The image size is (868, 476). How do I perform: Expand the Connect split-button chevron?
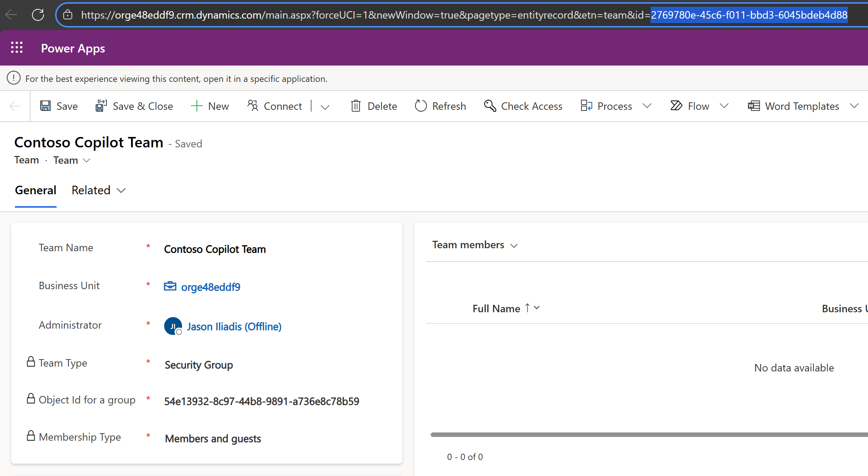(x=325, y=107)
